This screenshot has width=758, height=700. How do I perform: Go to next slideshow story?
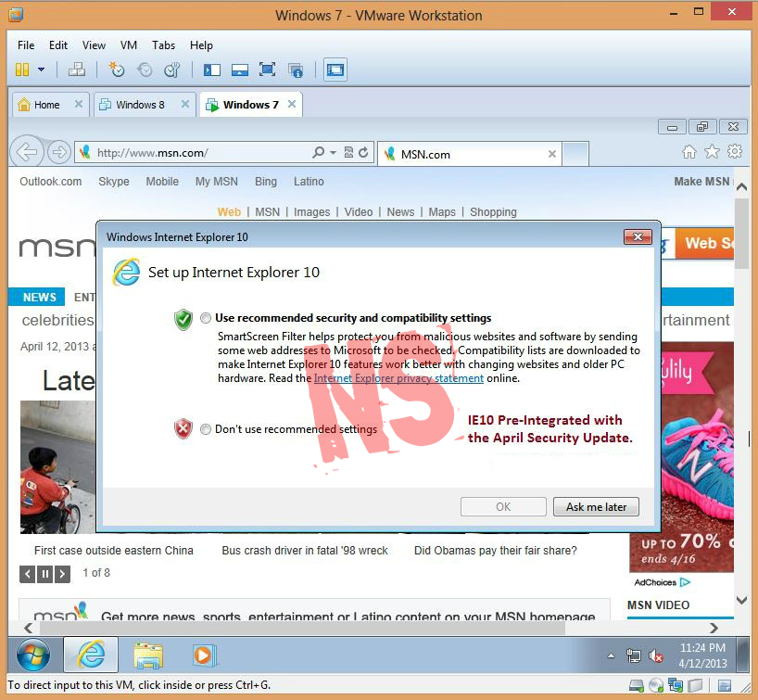62,574
